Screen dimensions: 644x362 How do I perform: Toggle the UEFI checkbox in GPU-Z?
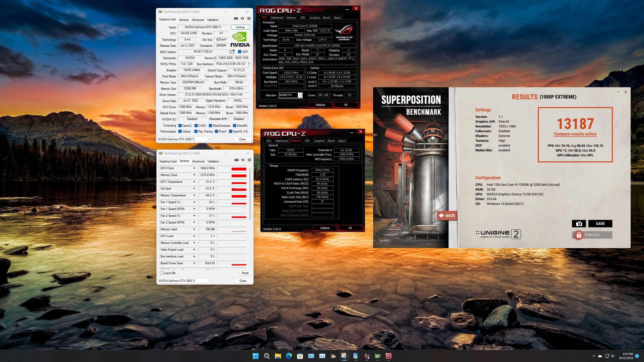pos(240,52)
